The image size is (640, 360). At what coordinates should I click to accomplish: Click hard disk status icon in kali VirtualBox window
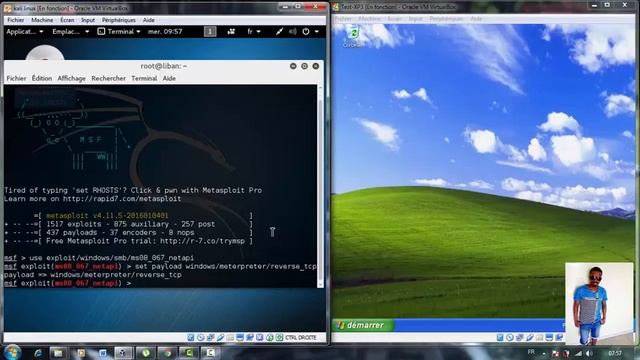pos(191,338)
